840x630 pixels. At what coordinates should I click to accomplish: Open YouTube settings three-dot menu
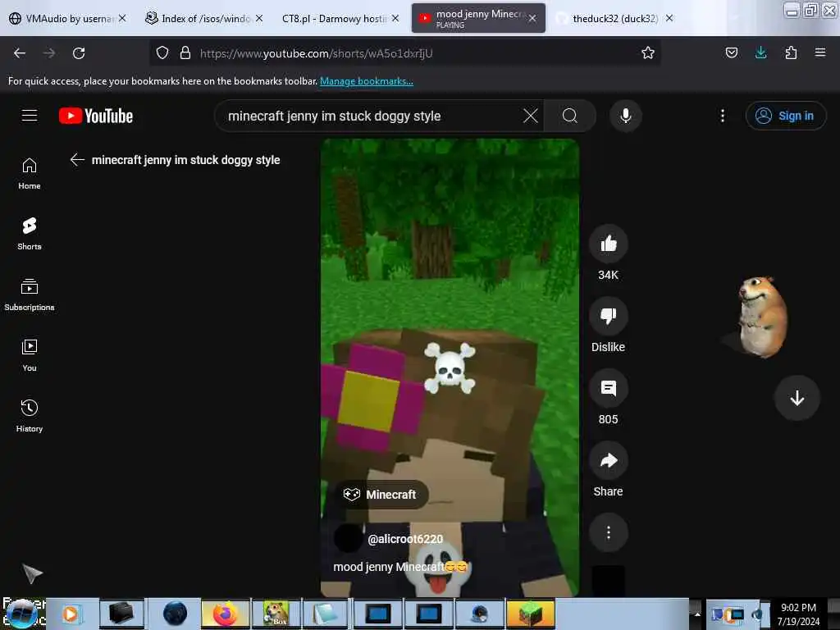click(723, 116)
